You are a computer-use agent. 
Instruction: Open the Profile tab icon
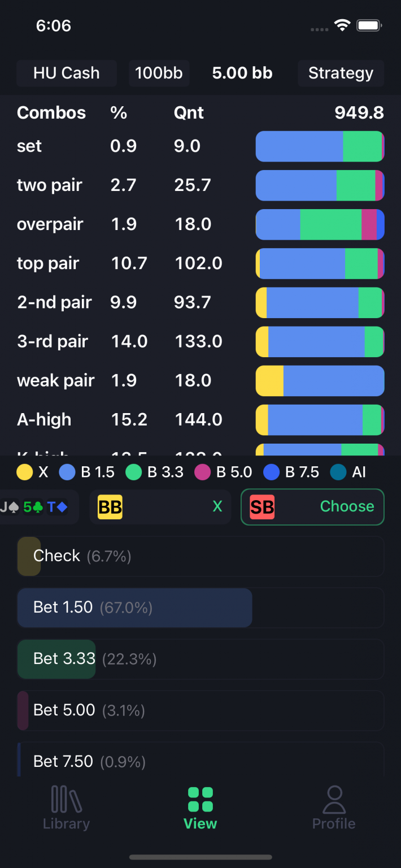[x=333, y=800]
